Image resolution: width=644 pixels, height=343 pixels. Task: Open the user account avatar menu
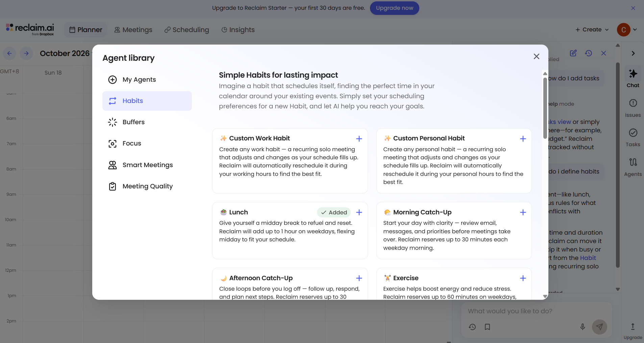click(627, 30)
